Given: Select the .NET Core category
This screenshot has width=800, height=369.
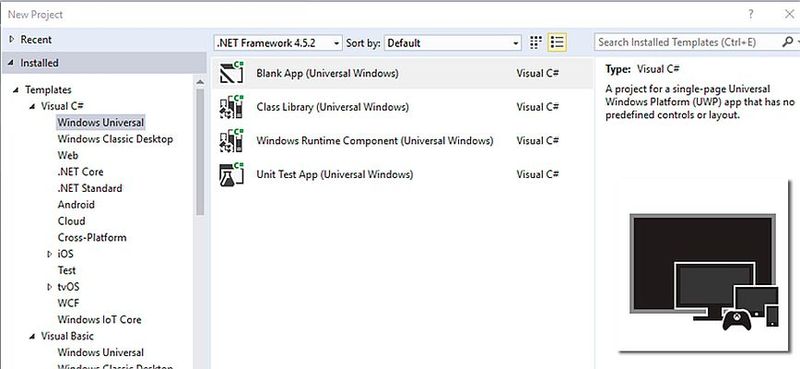Looking at the screenshot, I should point(81,171).
